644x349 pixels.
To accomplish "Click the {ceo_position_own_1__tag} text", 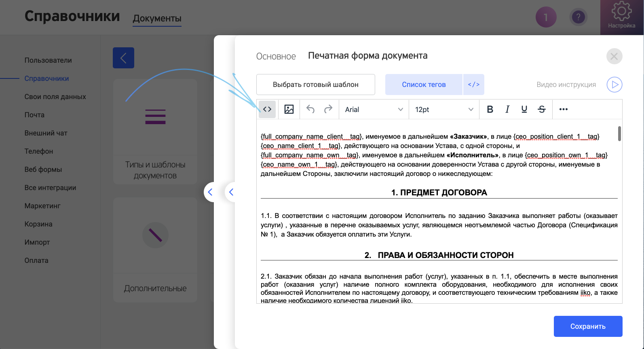I will point(566,155).
